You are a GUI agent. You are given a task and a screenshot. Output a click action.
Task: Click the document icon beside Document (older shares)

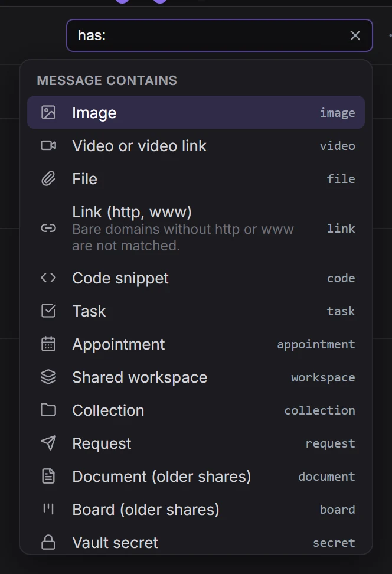(x=48, y=476)
